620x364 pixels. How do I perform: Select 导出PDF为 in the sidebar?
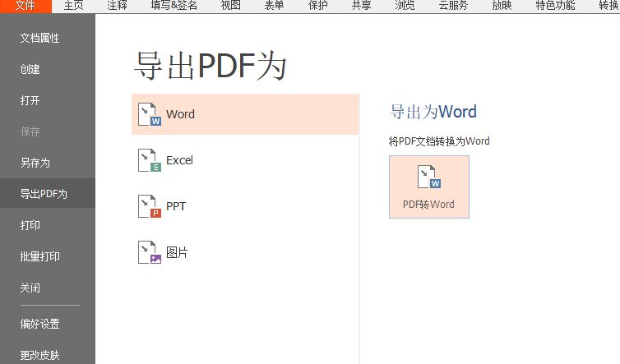point(48,194)
